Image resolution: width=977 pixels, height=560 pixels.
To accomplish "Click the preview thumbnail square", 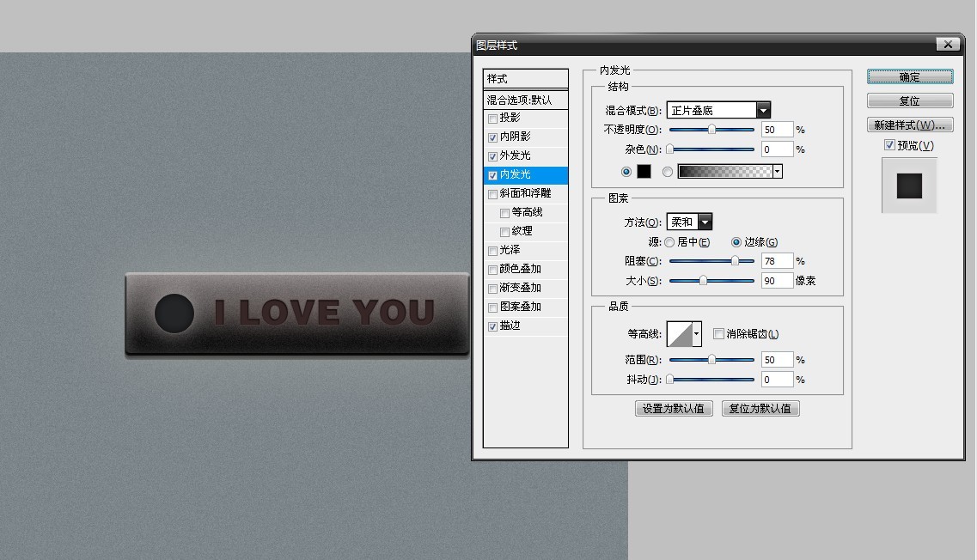I will tap(909, 186).
